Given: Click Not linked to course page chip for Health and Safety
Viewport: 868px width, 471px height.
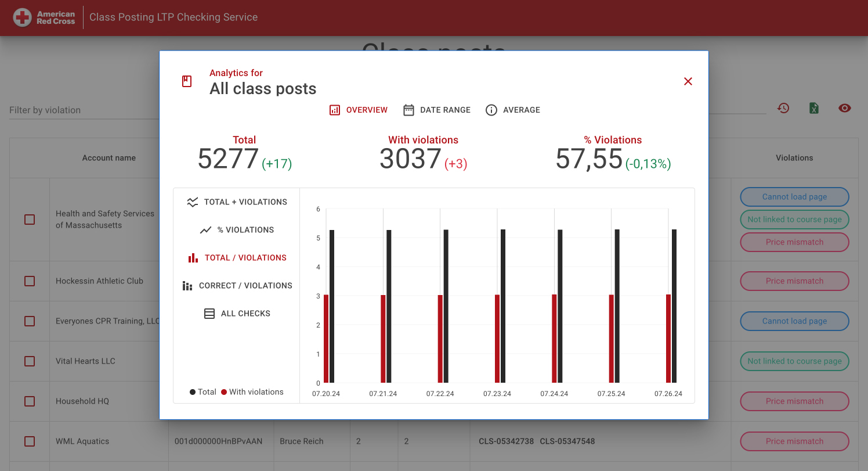Looking at the screenshot, I should 794,220.
